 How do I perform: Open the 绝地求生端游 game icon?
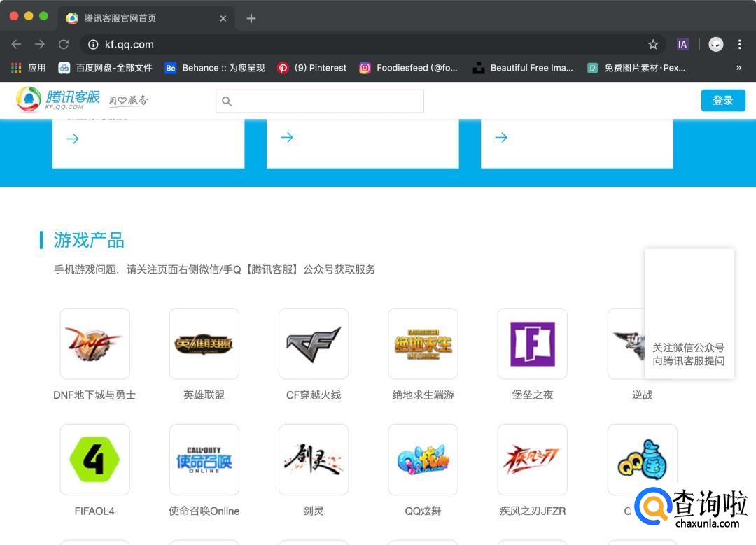coord(423,344)
